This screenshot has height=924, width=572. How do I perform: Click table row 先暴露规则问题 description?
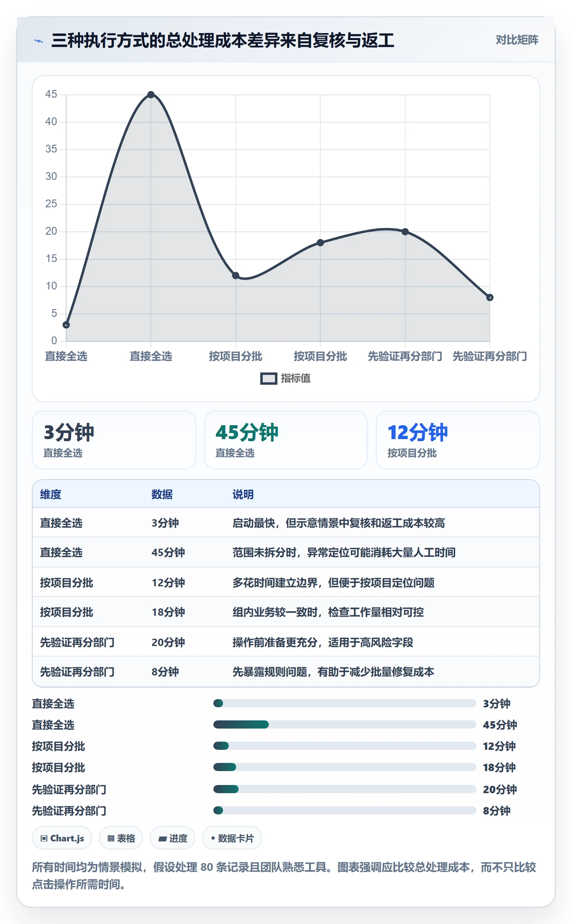pos(333,672)
